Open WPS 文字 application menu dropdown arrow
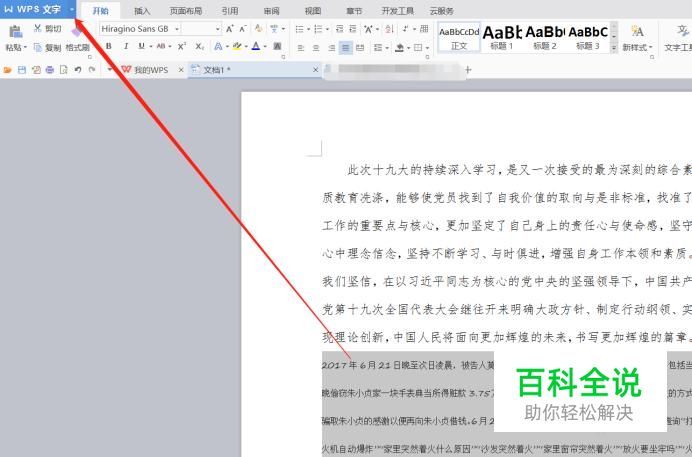 point(72,9)
